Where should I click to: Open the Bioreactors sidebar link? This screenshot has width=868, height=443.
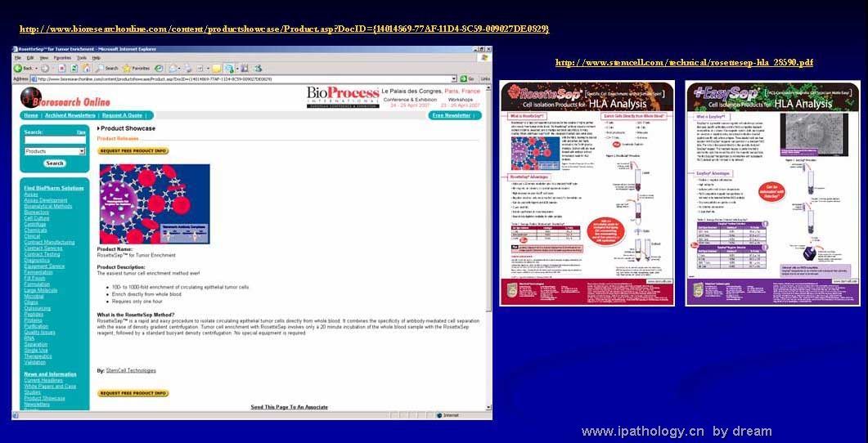tap(37, 212)
